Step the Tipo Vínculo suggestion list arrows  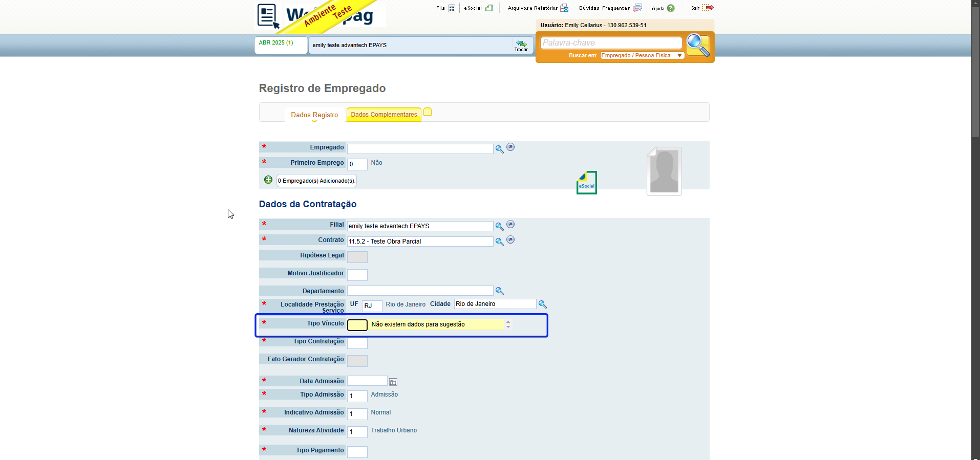coord(508,324)
